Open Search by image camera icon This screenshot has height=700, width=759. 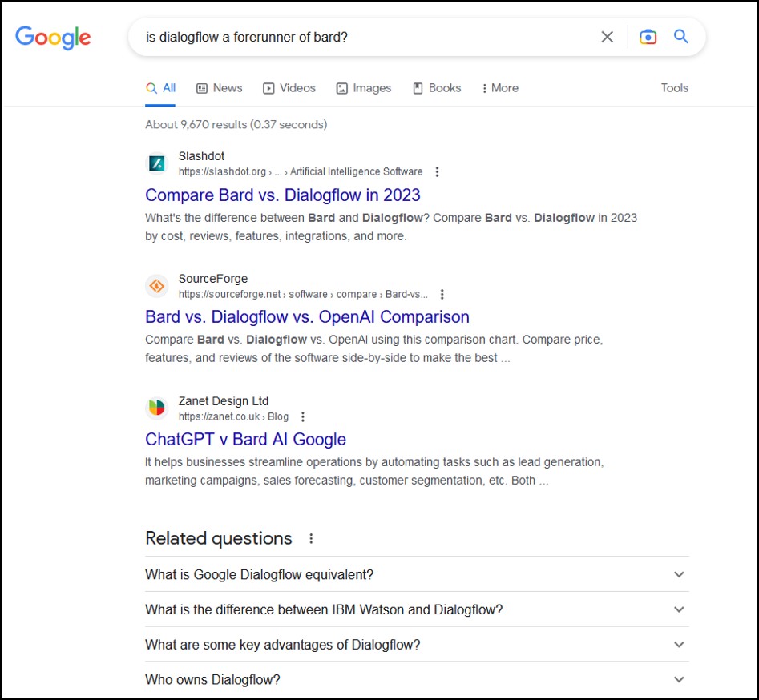coord(648,37)
